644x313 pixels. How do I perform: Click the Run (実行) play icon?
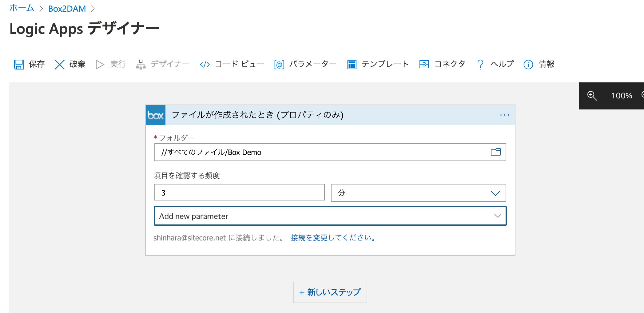tap(100, 65)
